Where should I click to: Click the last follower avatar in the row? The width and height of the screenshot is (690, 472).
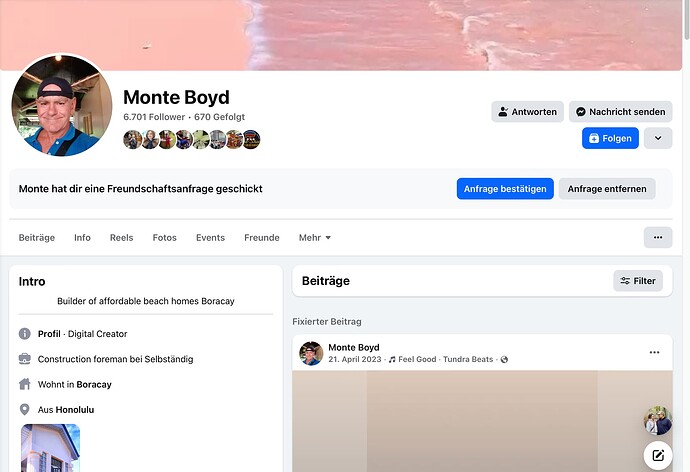[251, 140]
